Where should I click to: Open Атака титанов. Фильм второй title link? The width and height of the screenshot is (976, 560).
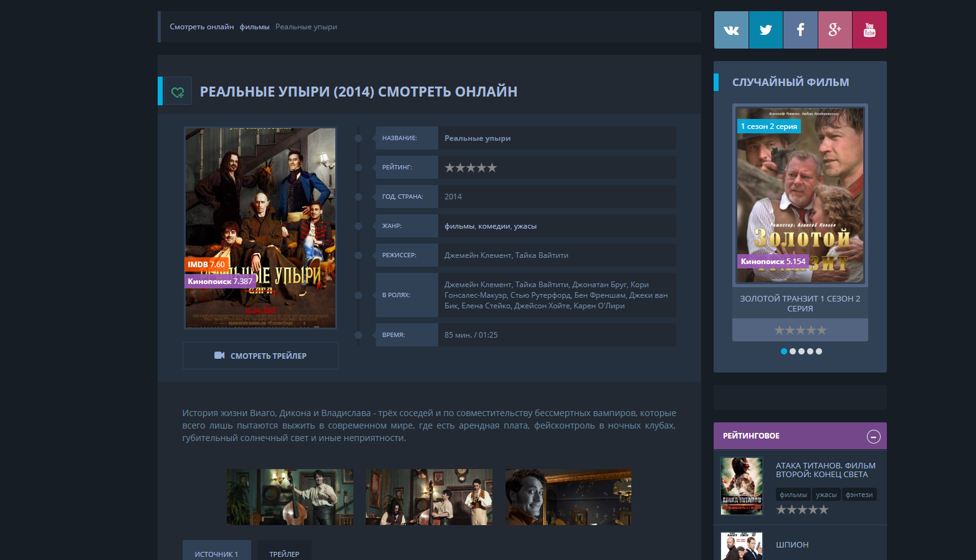(x=826, y=470)
